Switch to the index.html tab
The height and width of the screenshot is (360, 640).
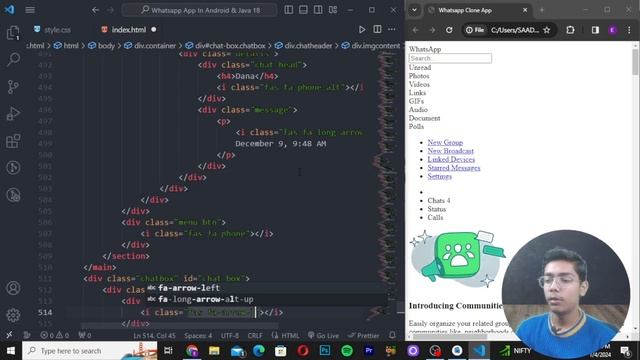(x=129, y=29)
